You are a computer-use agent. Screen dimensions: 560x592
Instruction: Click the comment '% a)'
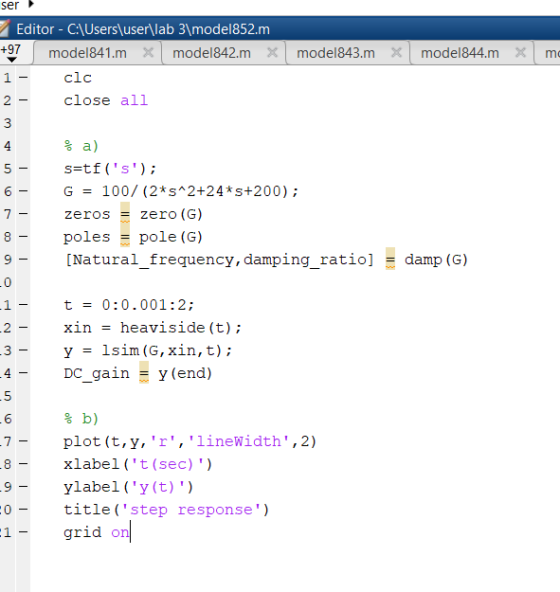coord(81,146)
